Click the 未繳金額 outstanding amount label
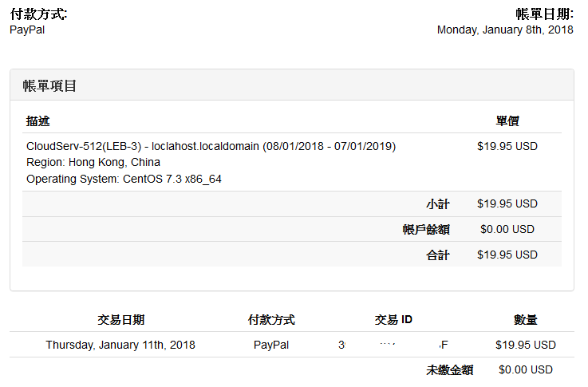The image size is (588, 387). tap(450, 370)
